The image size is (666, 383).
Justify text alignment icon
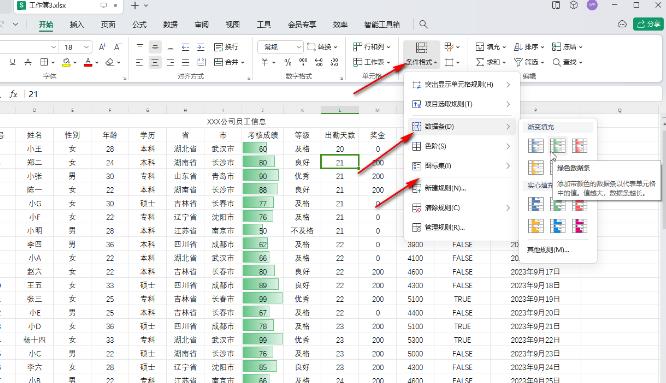tap(186, 62)
